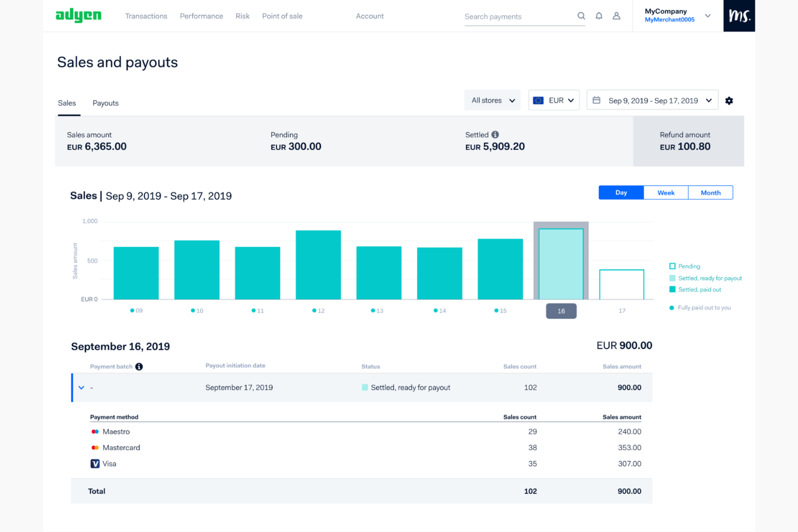
Task: Click the September 16, 2019 heading
Action: (x=120, y=347)
